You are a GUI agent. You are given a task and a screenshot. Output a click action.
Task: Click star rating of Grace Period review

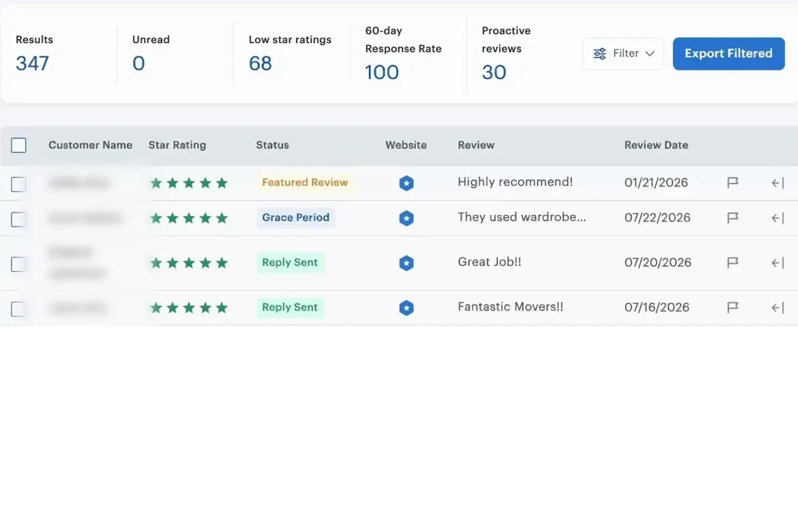[189, 218]
